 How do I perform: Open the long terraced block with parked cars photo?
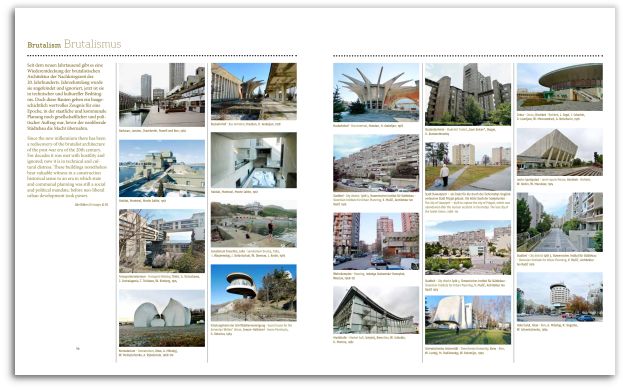[x=376, y=163]
